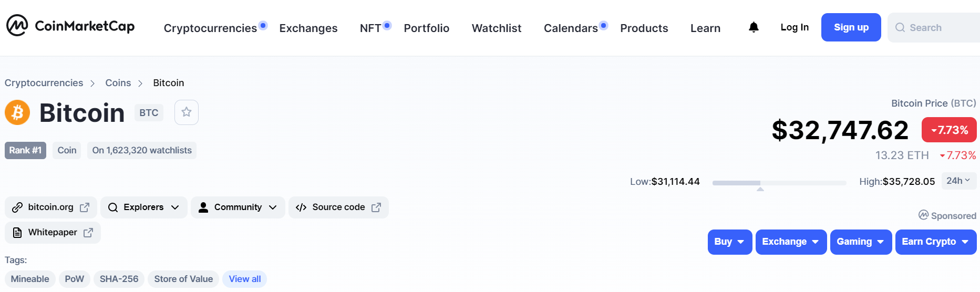980x292 pixels.
Task: Navigate to Coins breadcrumb
Action: (118, 83)
